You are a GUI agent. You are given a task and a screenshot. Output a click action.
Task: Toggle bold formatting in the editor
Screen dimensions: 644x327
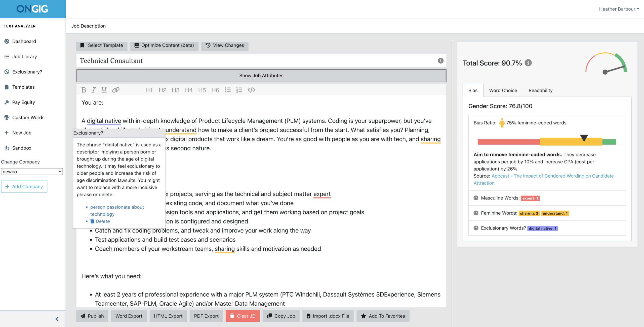[84, 90]
